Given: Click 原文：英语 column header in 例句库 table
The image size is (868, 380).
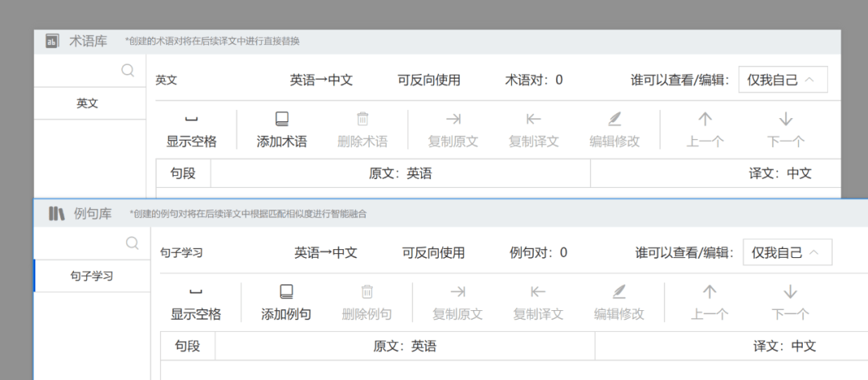Looking at the screenshot, I should tap(404, 347).
